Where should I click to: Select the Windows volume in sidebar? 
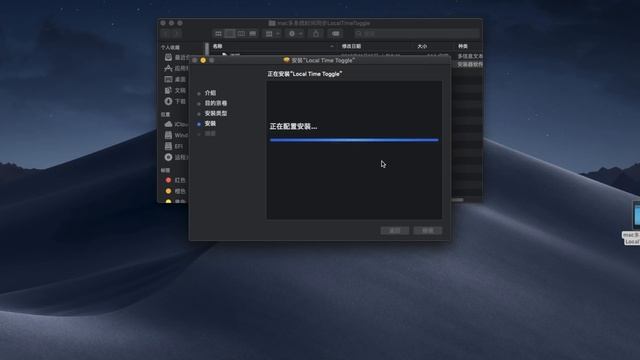(x=176, y=135)
